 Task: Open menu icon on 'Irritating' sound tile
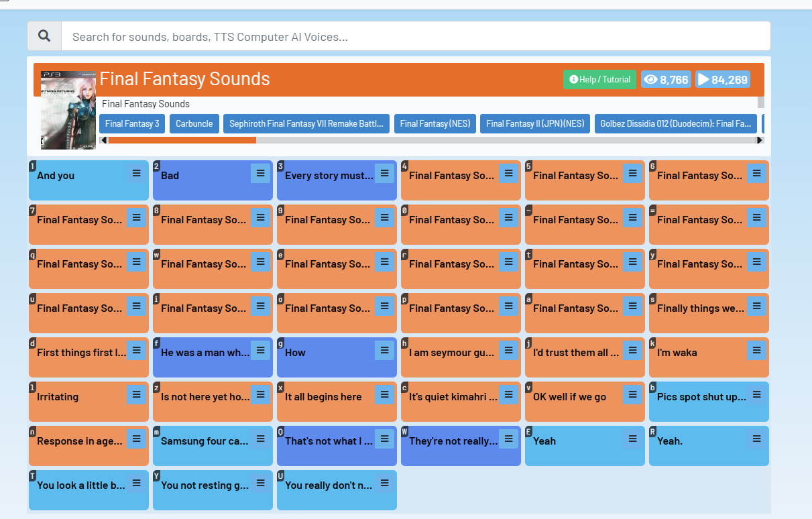[136, 394]
